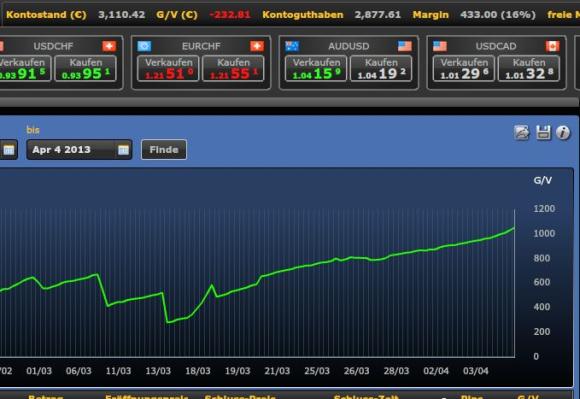Click Australian flag on AUDUSD tile
Image resolution: width=580 pixels, height=399 pixels.
click(x=292, y=46)
